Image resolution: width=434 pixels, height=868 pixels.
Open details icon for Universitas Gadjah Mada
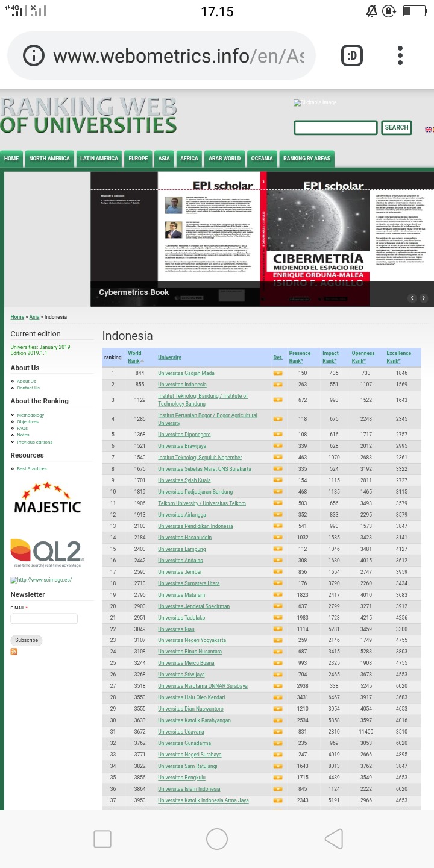tap(278, 373)
